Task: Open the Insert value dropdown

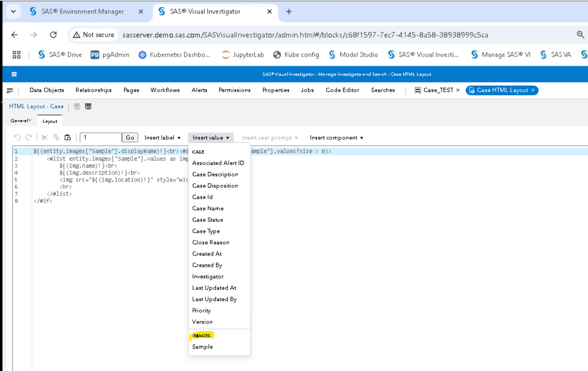Action: [x=210, y=137]
